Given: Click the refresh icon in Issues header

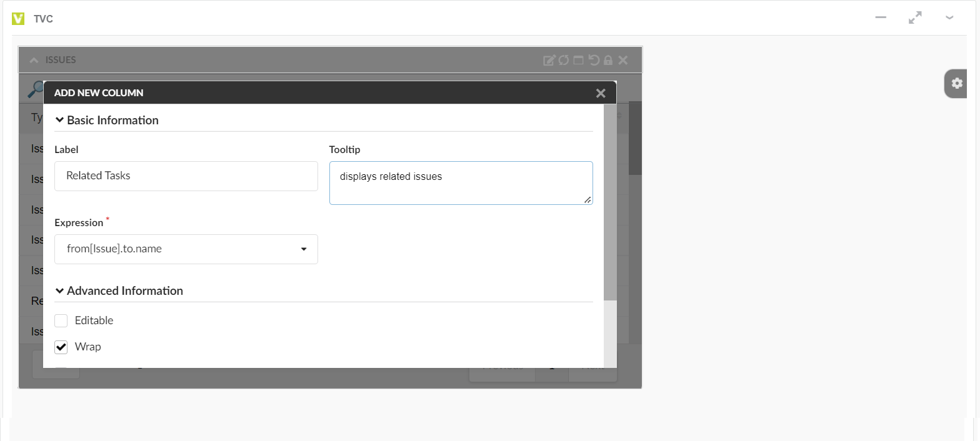Looking at the screenshot, I should tap(564, 60).
